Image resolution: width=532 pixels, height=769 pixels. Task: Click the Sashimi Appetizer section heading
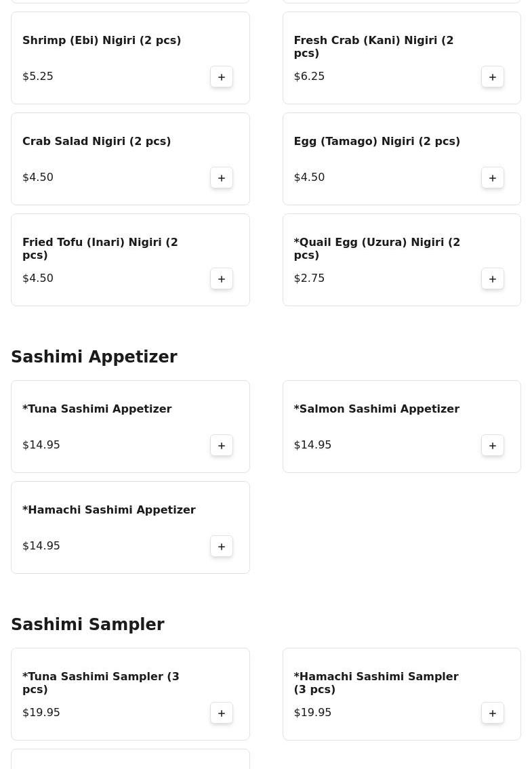pyautogui.click(x=94, y=356)
